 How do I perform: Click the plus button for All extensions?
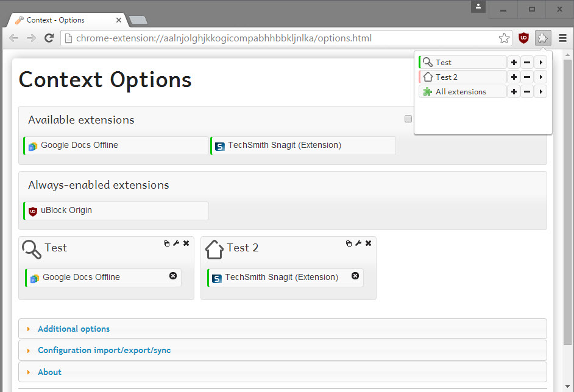tap(514, 92)
